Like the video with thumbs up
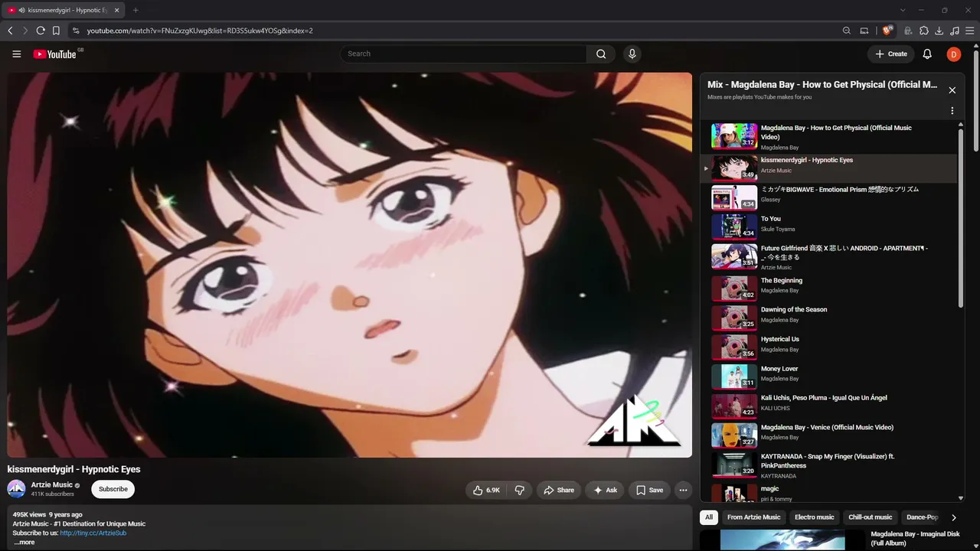980x551 pixels. coord(486,490)
